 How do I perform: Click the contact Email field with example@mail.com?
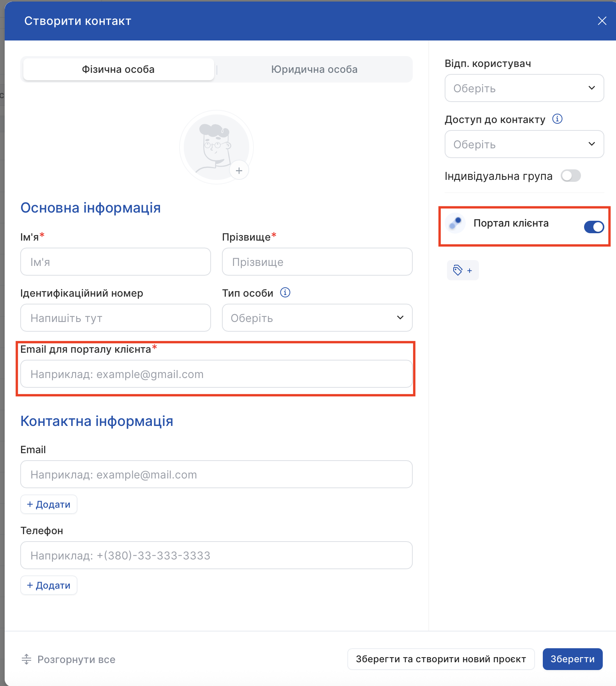coord(216,474)
